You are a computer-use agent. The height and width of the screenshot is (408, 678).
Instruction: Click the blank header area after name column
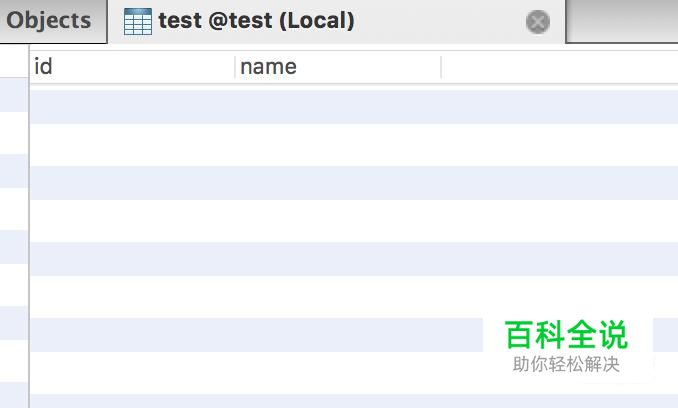(558, 67)
